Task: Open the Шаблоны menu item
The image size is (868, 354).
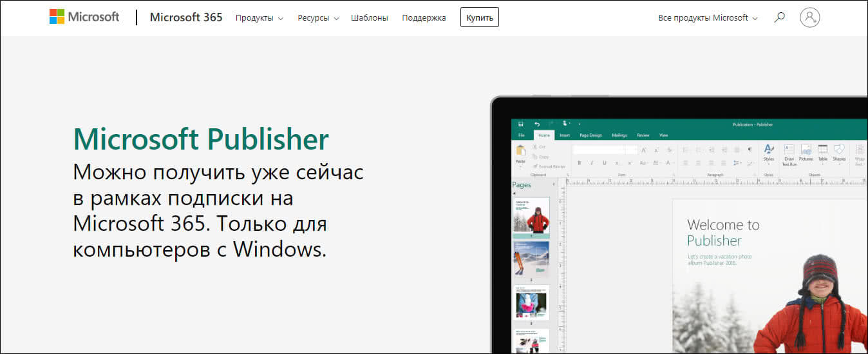Action: point(369,18)
